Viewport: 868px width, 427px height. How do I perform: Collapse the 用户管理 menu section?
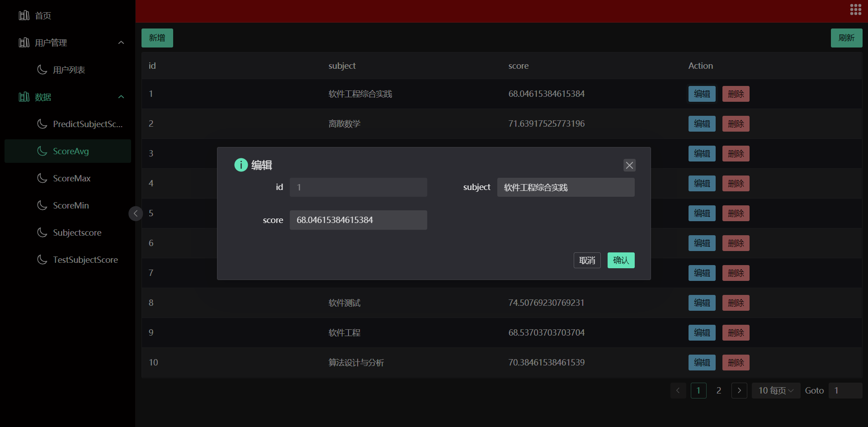tap(121, 43)
